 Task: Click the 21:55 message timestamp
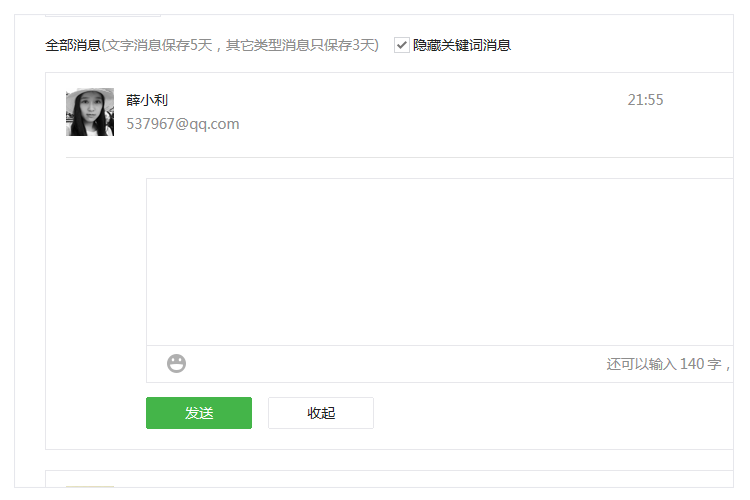tap(645, 100)
